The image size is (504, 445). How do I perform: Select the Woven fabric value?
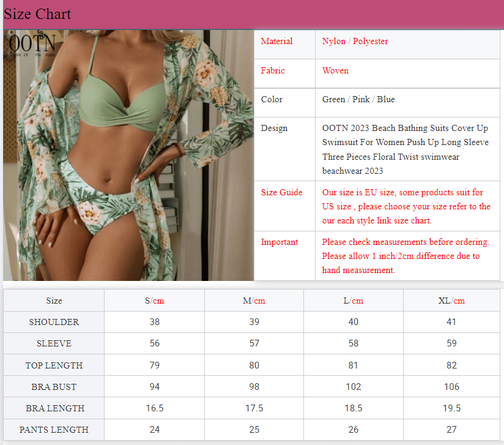click(335, 70)
